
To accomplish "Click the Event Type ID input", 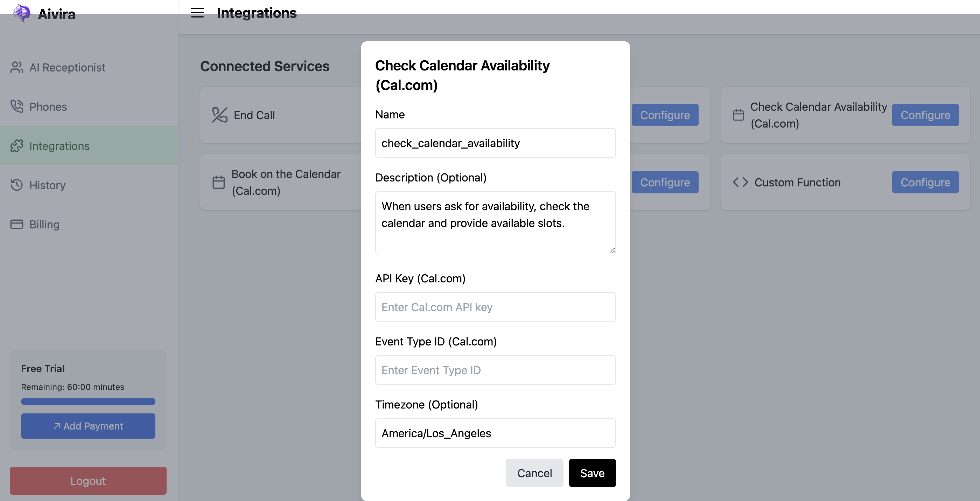I will [495, 370].
